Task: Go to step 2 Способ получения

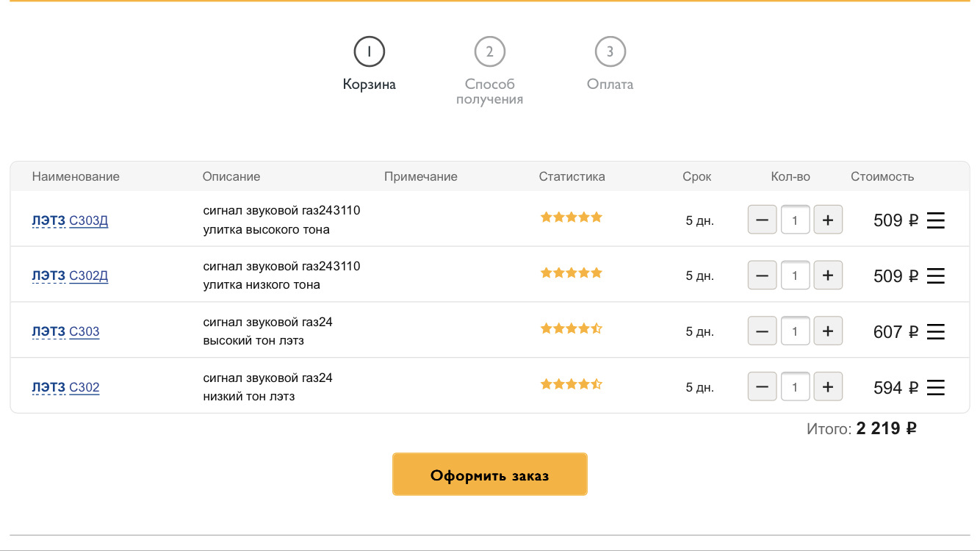Action: tap(489, 52)
